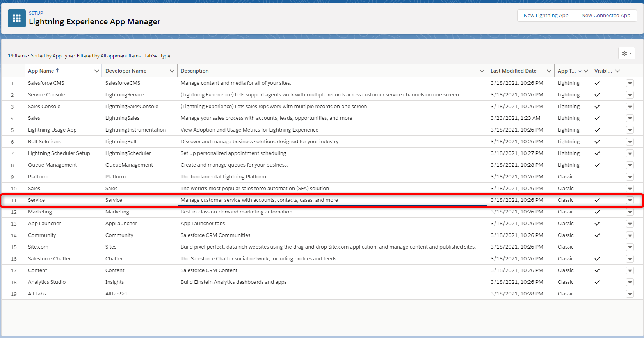Image resolution: width=644 pixels, height=338 pixels.
Task: Click the Visible checkmark for Marketing
Action: click(x=597, y=212)
